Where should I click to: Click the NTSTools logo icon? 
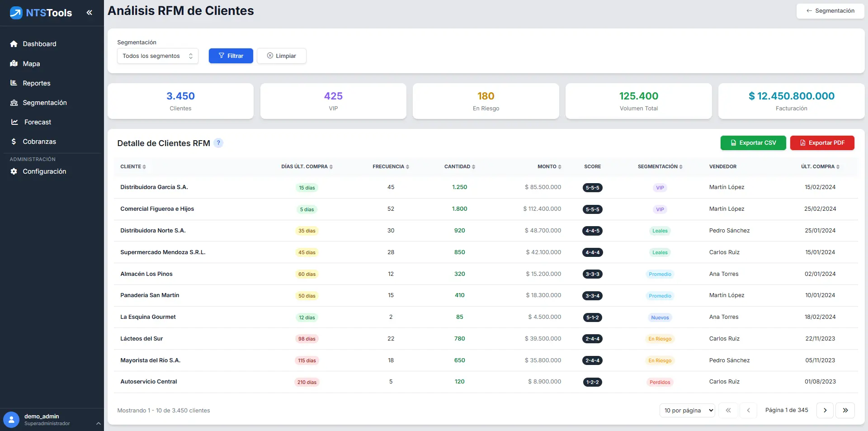(16, 13)
